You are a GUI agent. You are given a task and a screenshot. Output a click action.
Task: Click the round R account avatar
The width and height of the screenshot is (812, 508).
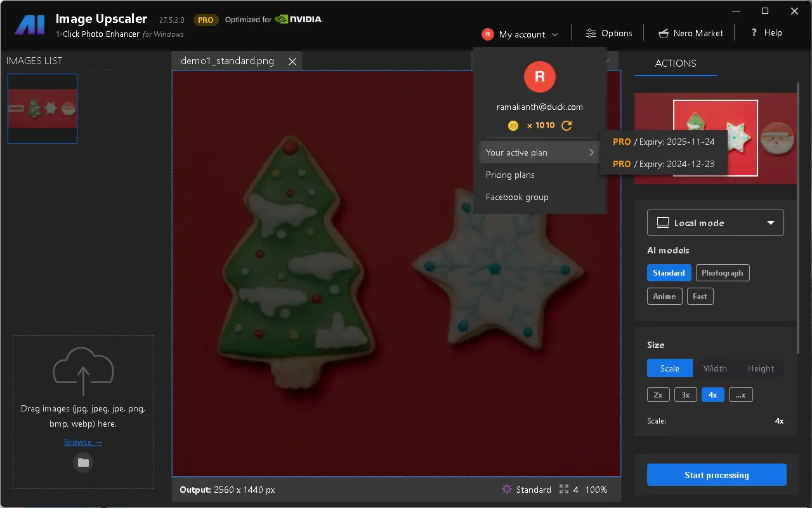pos(539,77)
